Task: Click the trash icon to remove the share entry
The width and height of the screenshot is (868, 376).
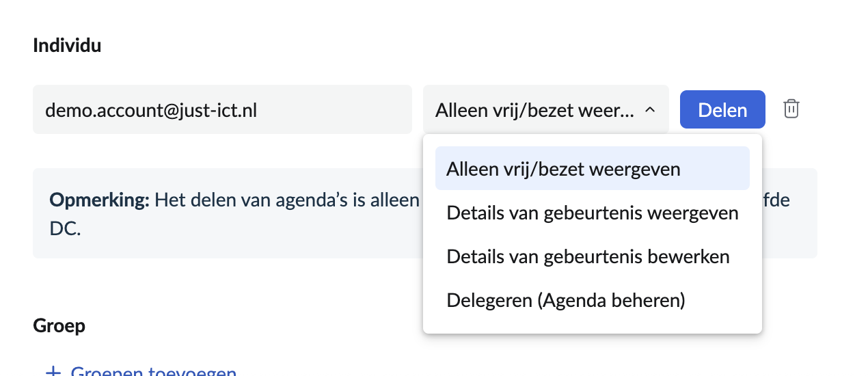Action: tap(791, 109)
